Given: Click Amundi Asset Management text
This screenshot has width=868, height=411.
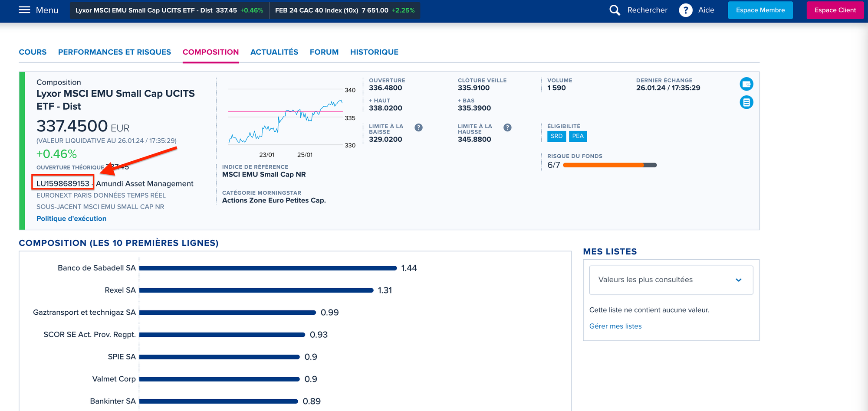Looking at the screenshot, I should 145,183.
